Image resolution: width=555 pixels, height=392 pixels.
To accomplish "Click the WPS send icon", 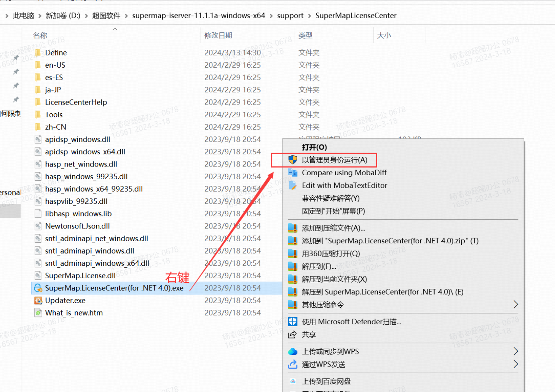I will point(293,364).
